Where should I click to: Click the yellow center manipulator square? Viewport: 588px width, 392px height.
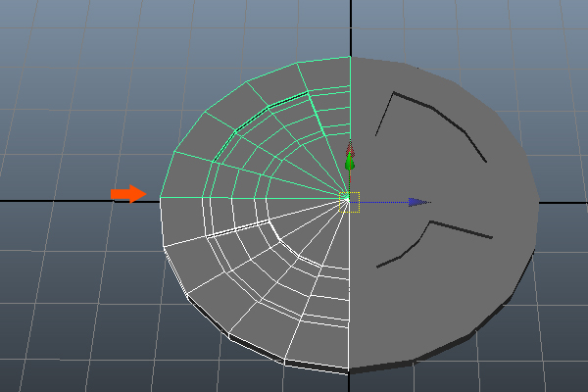(350, 202)
